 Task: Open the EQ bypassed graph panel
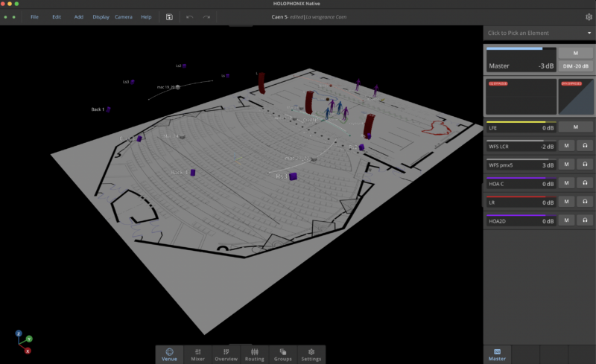click(x=521, y=95)
